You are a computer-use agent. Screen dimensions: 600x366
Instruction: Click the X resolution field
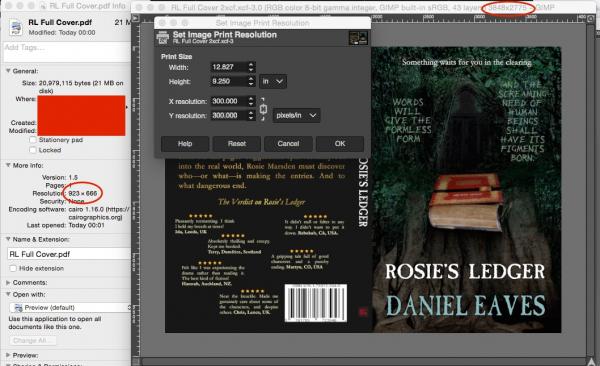click(229, 101)
